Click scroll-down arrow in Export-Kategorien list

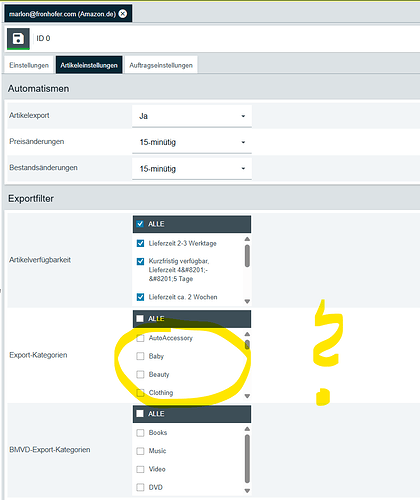tap(247, 396)
